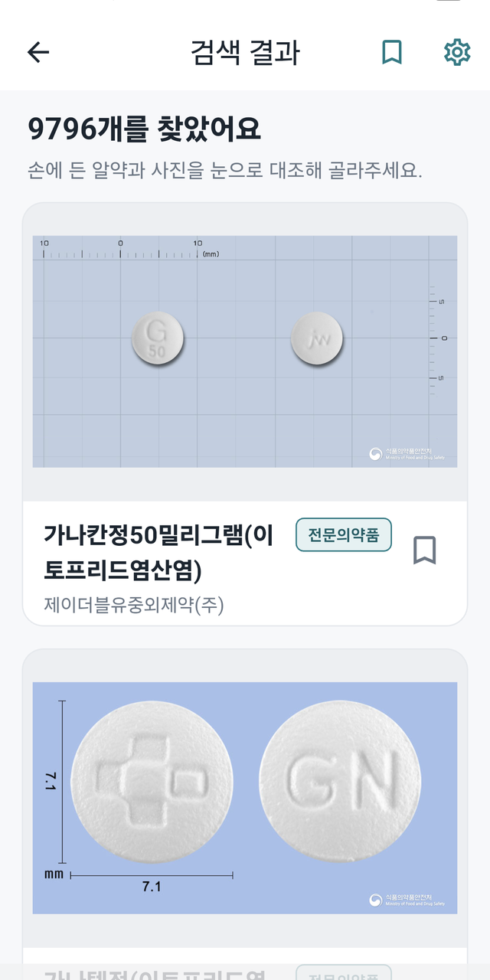Click the mm ruler scale in first image
The width and height of the screenshot is (490, 980).
click(130, 248)
